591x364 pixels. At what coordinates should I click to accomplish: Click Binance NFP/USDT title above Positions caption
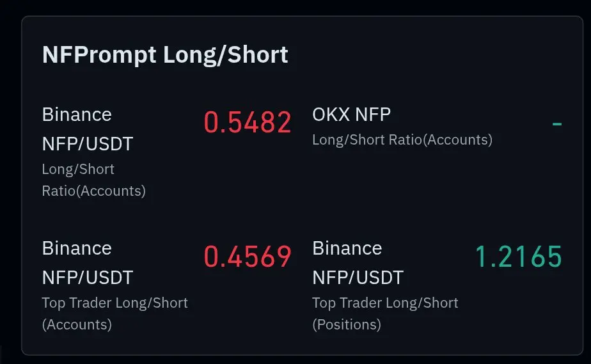click(x=358, y=263)
